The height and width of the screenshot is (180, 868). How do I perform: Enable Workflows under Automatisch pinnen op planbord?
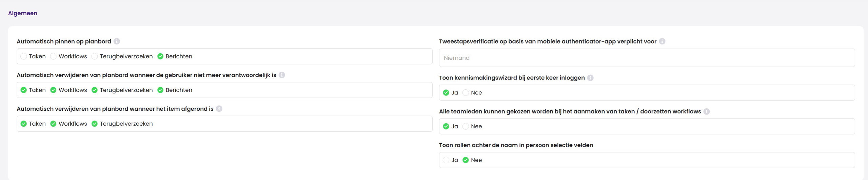53,56
